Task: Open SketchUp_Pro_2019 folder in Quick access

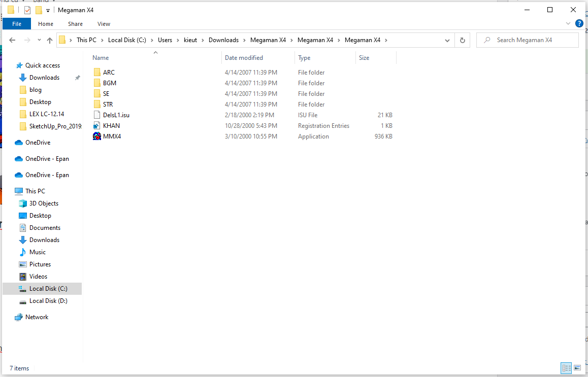Action: (x=50, y=126)
